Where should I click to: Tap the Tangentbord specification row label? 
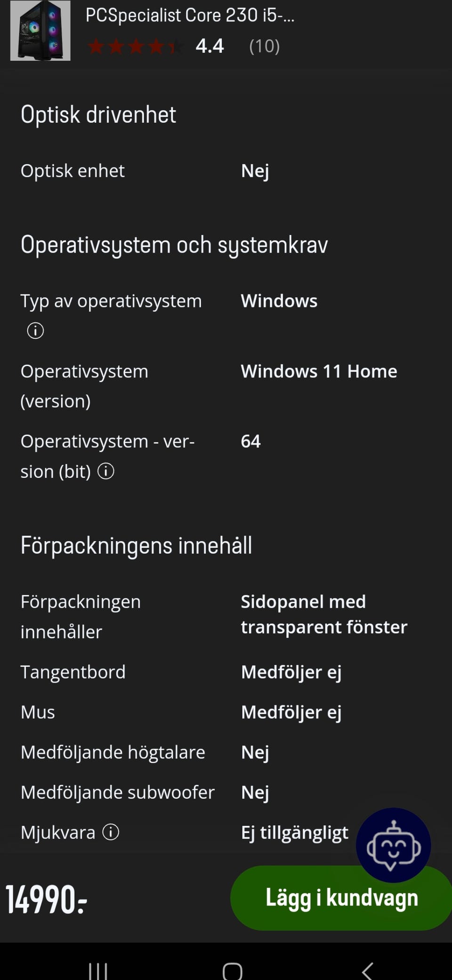tap(73, 672)
